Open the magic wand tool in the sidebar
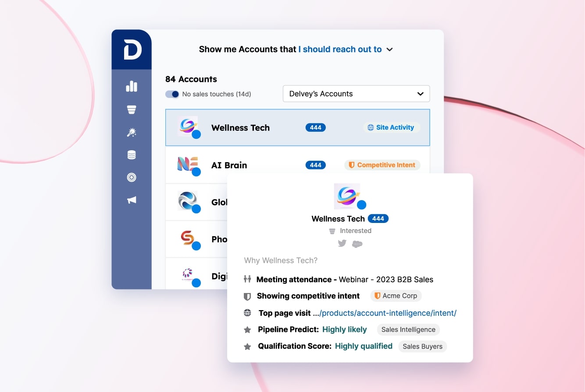Image resolution: width=585 pixels, height=392 pixels. 131,132
